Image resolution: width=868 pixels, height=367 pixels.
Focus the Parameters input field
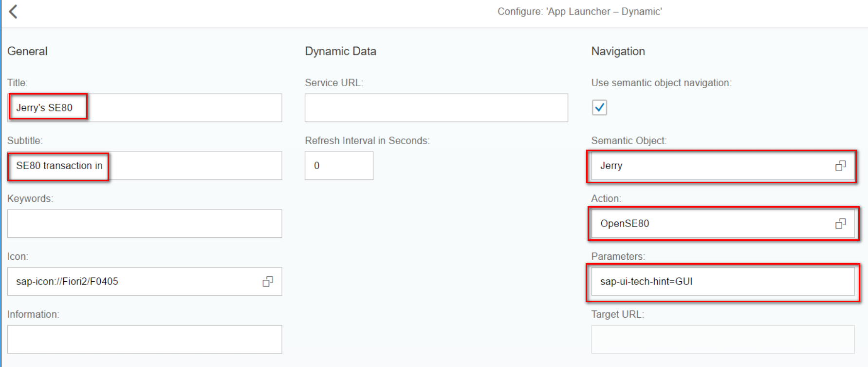coord(722,282)
